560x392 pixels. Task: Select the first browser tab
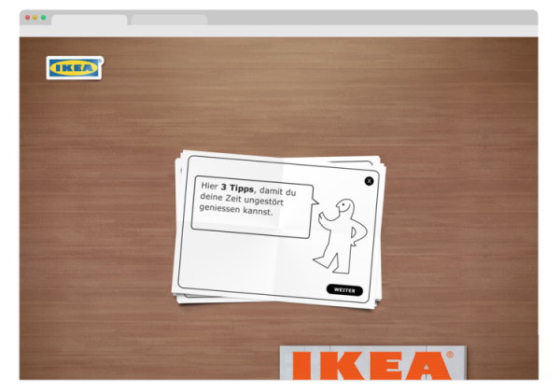click(x=90, y=20)
